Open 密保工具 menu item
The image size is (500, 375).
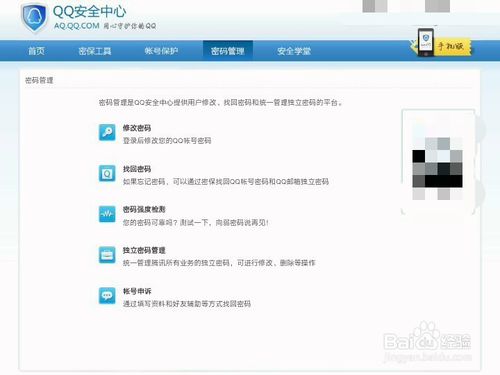click(95, 51)
